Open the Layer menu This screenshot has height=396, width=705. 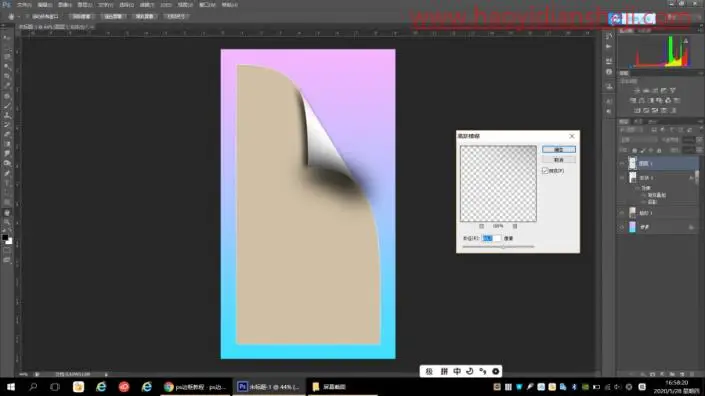pos(85,5)
